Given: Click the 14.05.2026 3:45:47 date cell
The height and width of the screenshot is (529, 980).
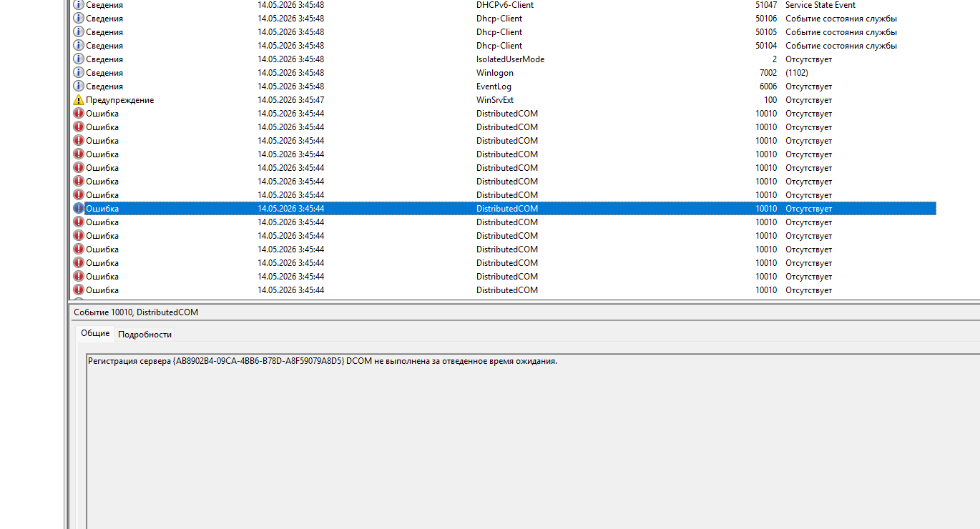Looking at the screenshot, I should [291, 100].
